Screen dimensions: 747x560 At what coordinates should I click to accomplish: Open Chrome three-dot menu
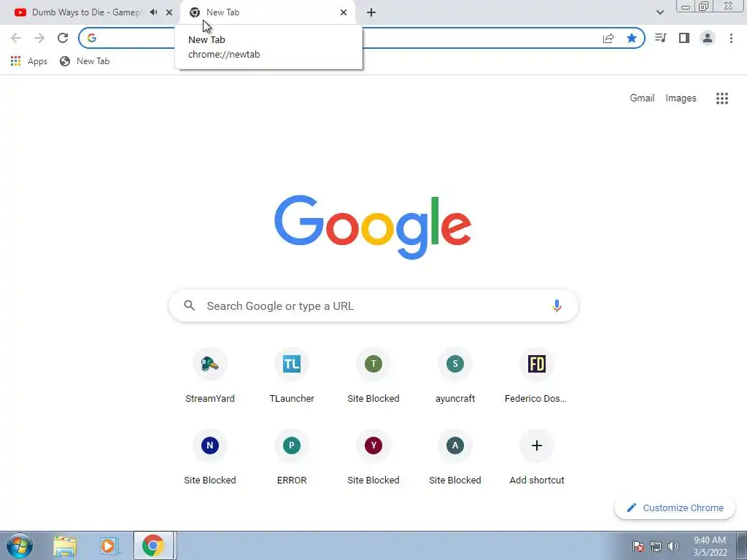pyautogui.click(x=731, y=38)
